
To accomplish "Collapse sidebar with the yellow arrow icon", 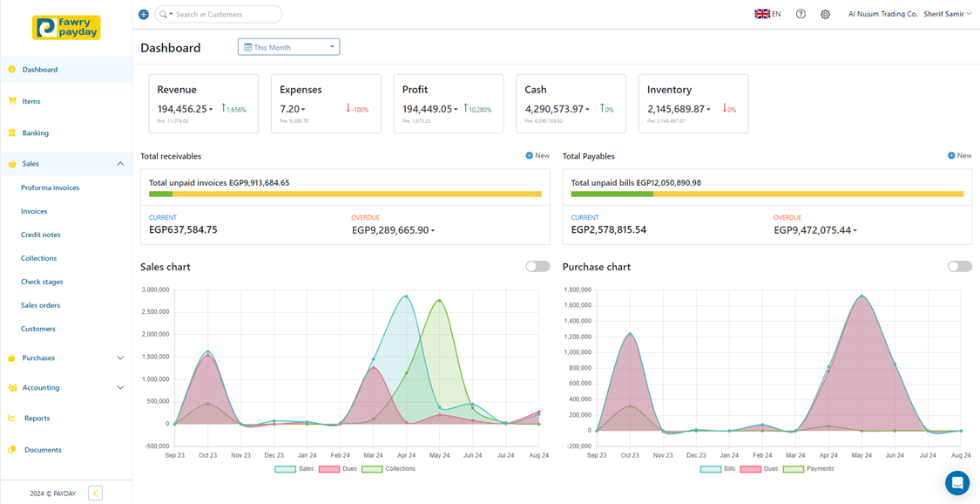I will (95, 494).
